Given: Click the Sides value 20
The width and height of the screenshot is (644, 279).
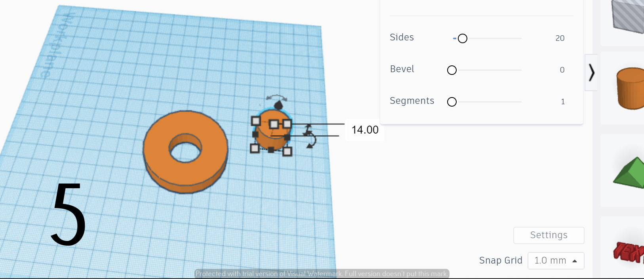Looking at the screenshot, I should [560, 38].
